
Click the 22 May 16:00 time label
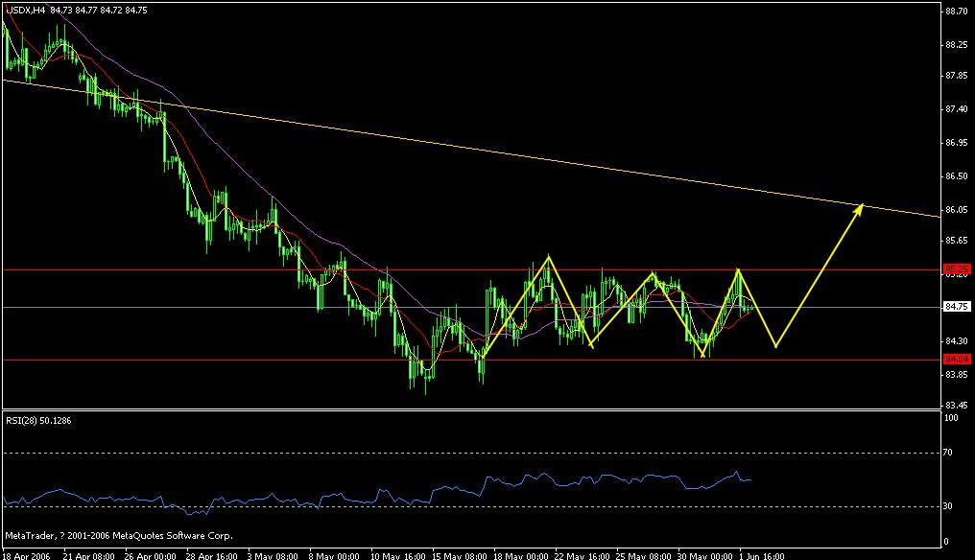(582, 555)
